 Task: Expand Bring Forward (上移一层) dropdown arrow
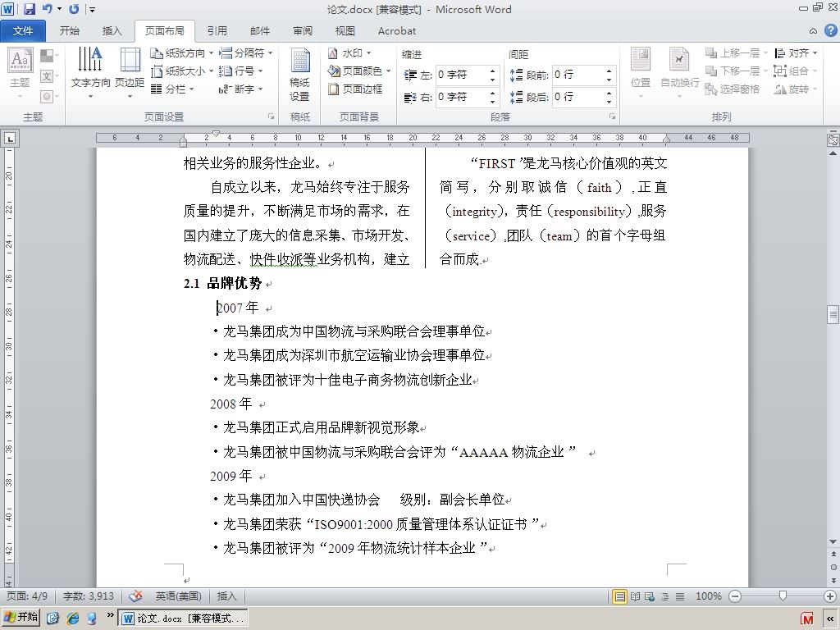pos(765,53)
